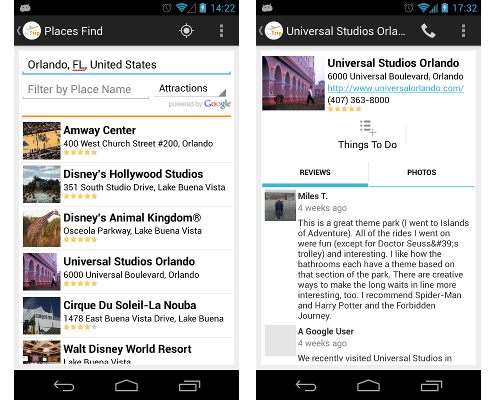Open the Amway Center thumbnail
500x400 pixels.
pos(42,141)
